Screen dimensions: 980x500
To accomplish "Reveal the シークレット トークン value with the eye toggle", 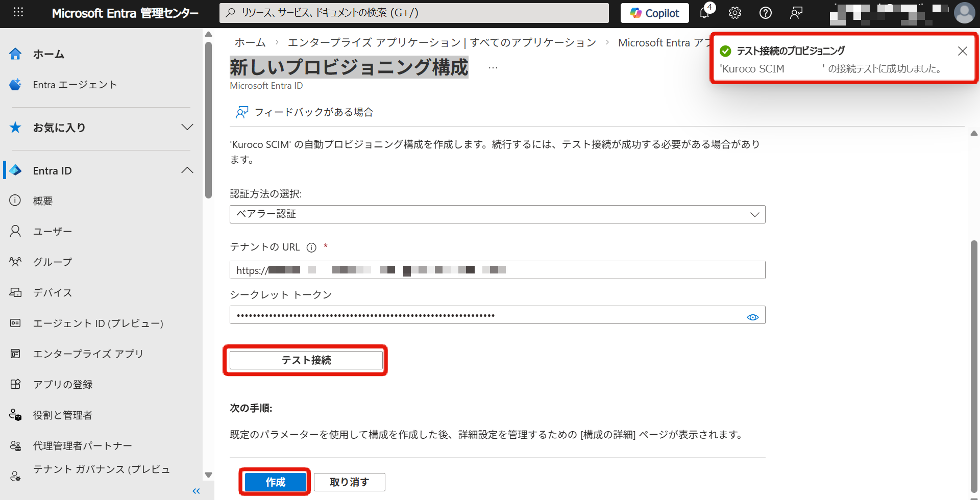I will (x=752, y=316).
